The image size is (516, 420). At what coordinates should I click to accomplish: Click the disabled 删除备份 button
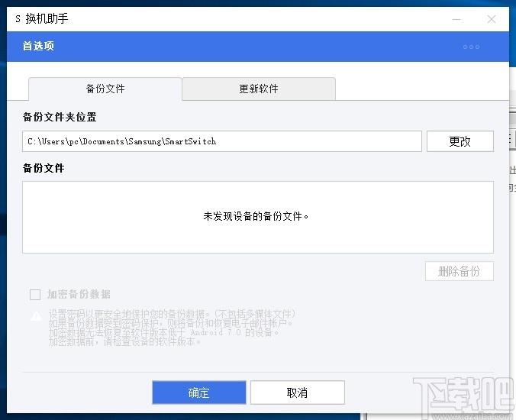point(460,271)
